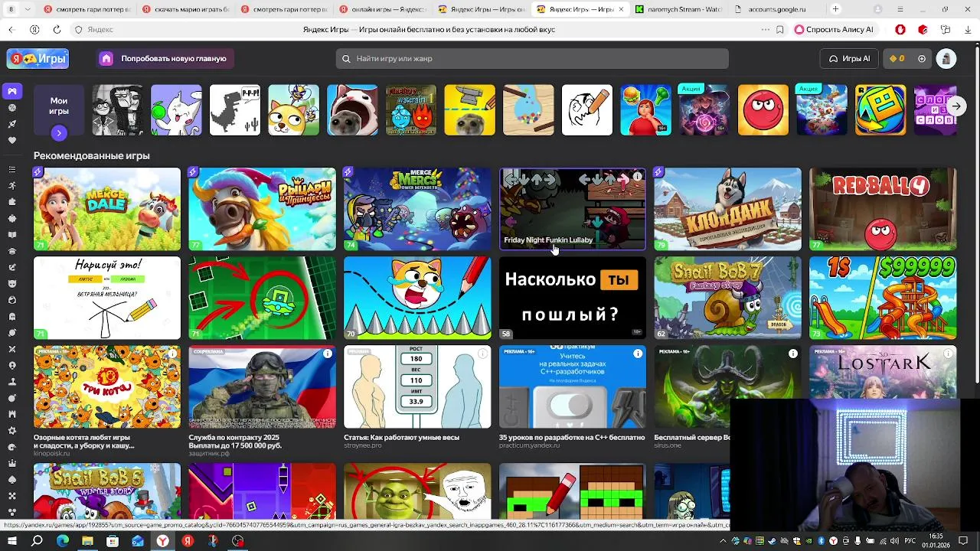Advance game carousel with right arrow

957,108
